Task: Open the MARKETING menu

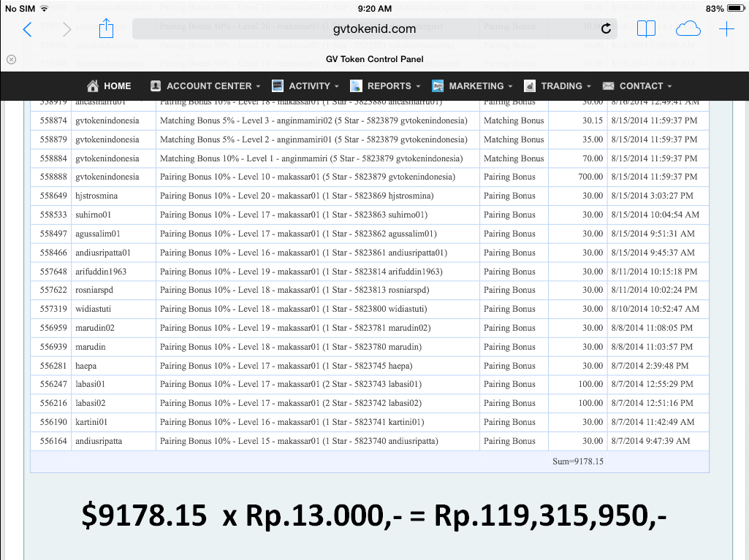Action: point(476,86)
